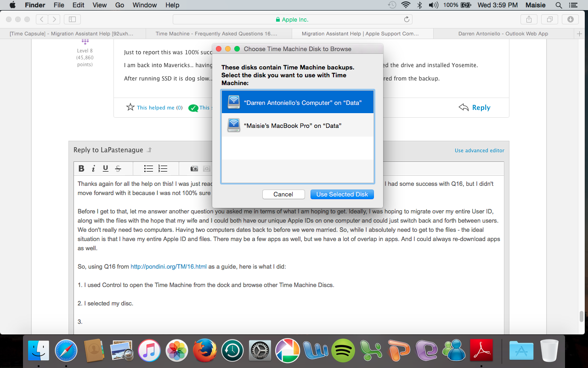Open Contacts app in the Dock

(94, 351)
